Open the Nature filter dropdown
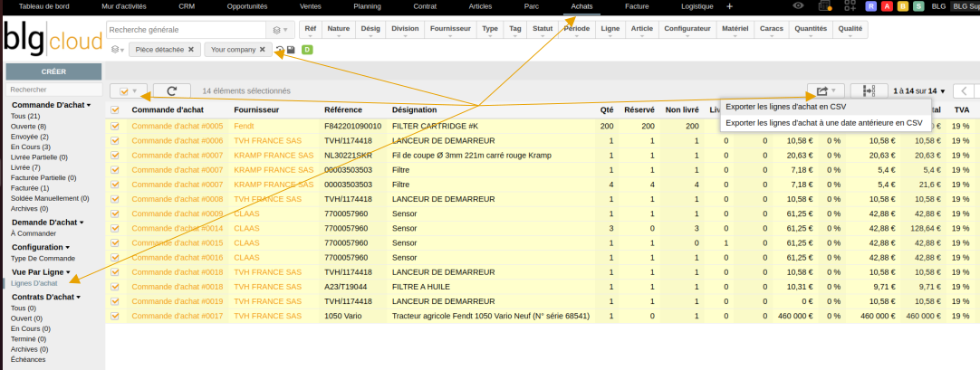This screenshot has height=370, width=980. [338, 31]
